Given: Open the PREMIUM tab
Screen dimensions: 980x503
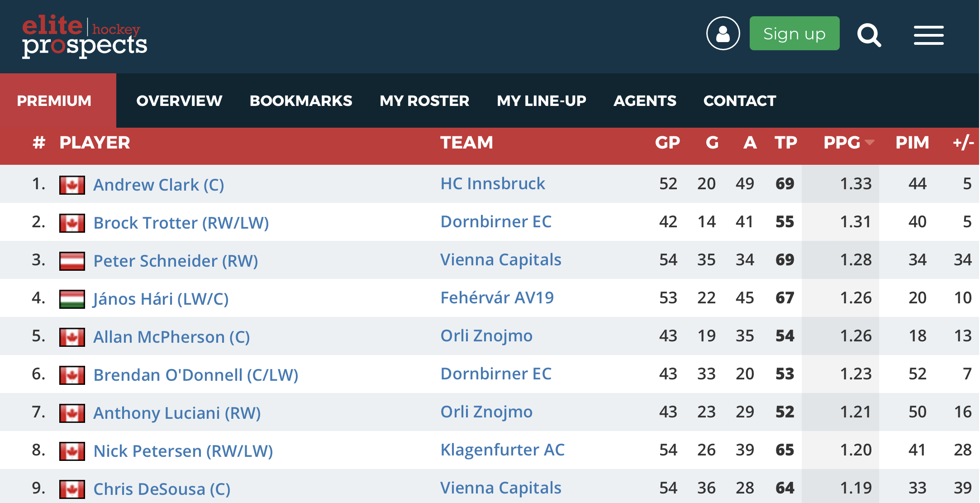Looking at the screenshot, I should [x=54, y=101].
